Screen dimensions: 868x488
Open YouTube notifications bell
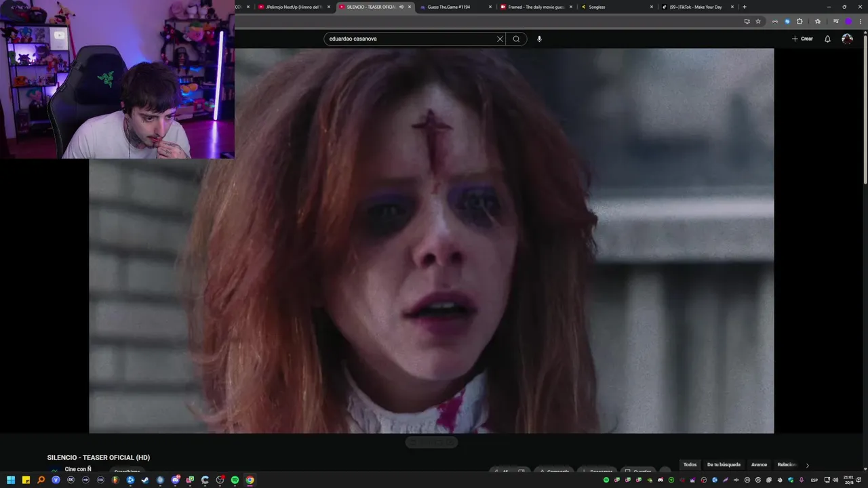(827, 39)
